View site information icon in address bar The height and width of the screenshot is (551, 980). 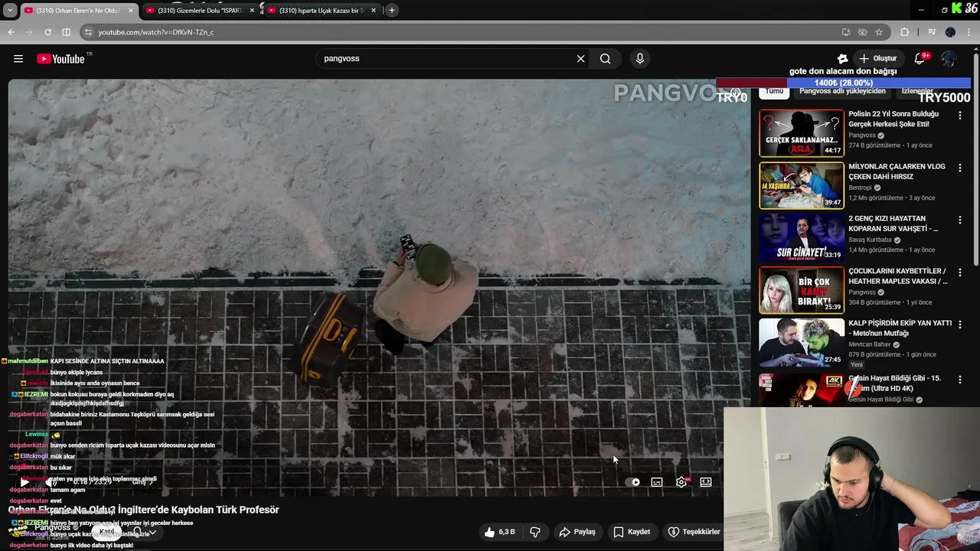(88, 32)
